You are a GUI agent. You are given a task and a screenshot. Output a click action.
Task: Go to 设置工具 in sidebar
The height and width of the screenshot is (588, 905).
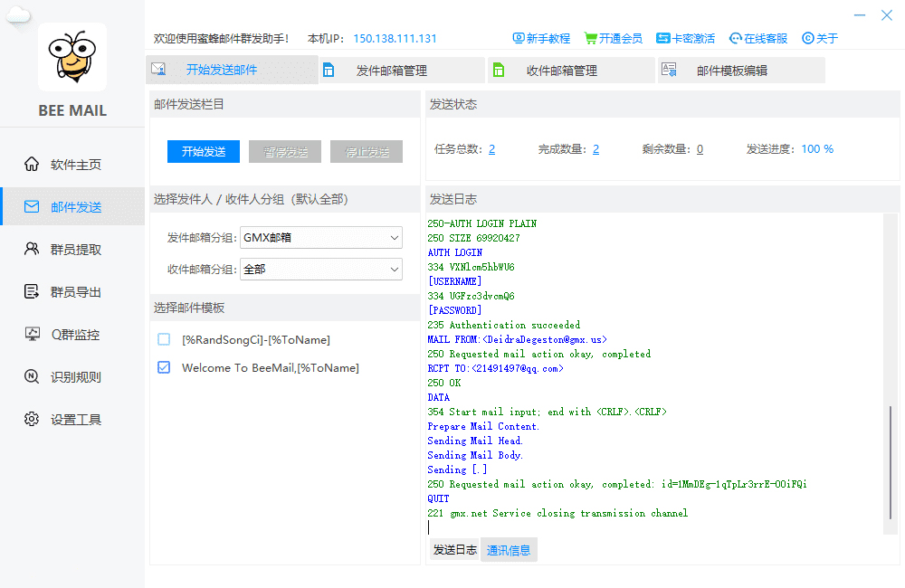72,419
